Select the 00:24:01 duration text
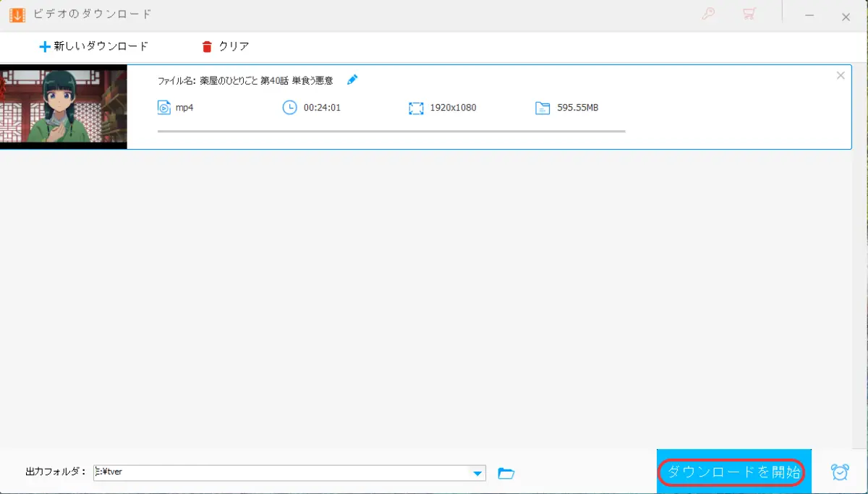This screenshot has width=868, height=494. click(322, 108)
